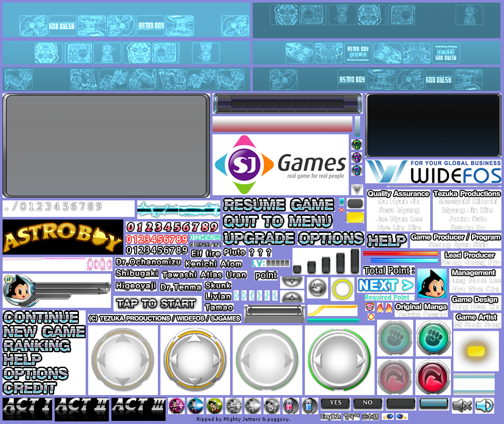
Task: Click the 'Ripped by Mighty Jetters & puggsoy.' text
Action: click(243, 419)
